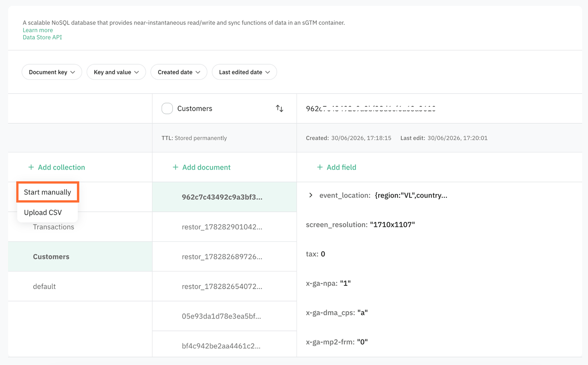
Task: Select document restor_178282901042...
Action: (224, 227)
